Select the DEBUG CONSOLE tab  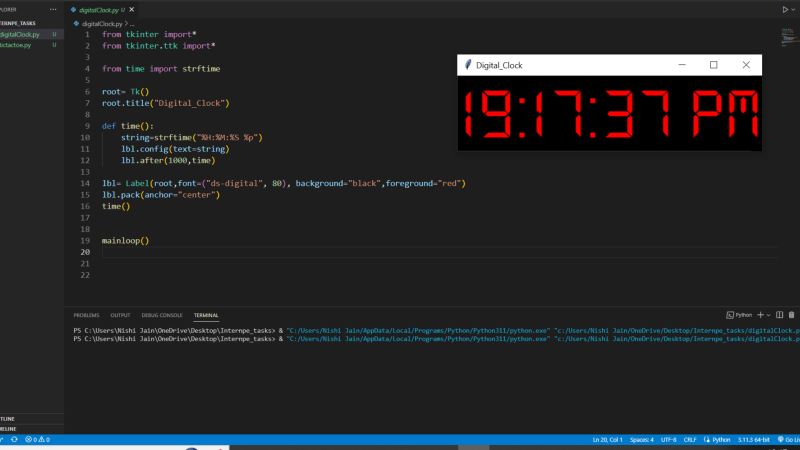161,315
